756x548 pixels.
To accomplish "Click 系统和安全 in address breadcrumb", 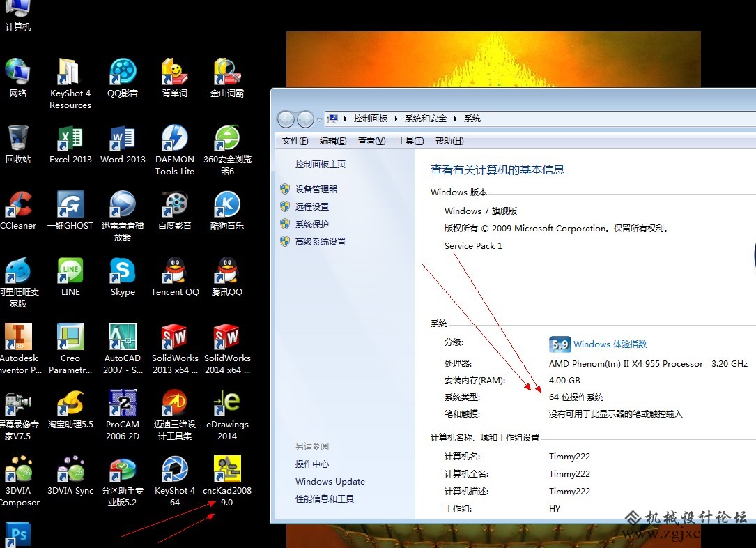I will [426, 119].
